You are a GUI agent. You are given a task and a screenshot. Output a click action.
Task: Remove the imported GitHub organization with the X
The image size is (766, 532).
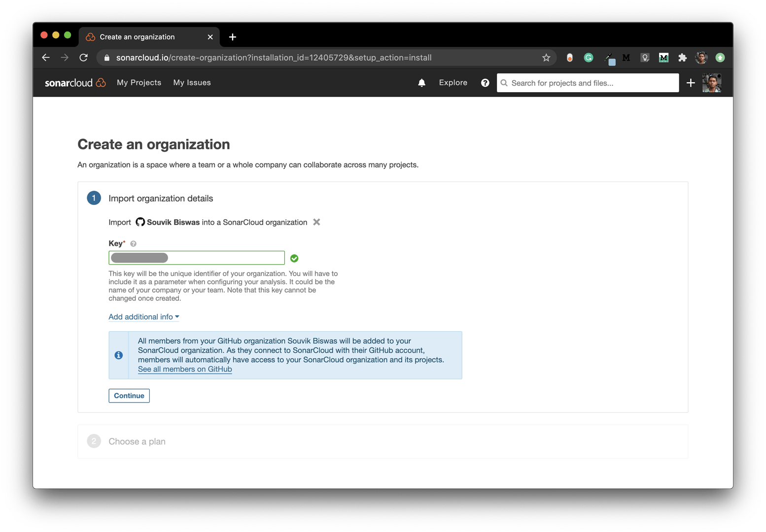pos(316,222)
